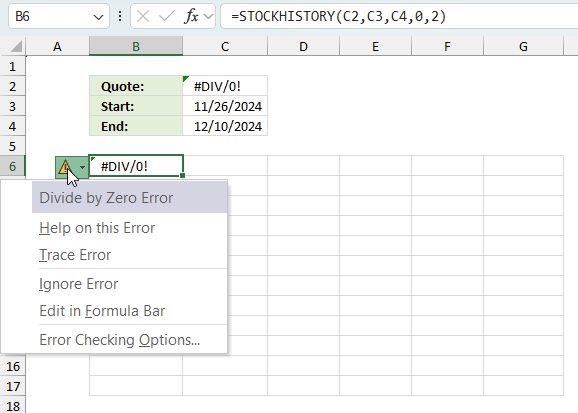Image resolution: width=578 pixels, height=413 pixels.
Task: Open the Name Box dropdown arrow
Action: pyautogui.click(x=98, y=17)
